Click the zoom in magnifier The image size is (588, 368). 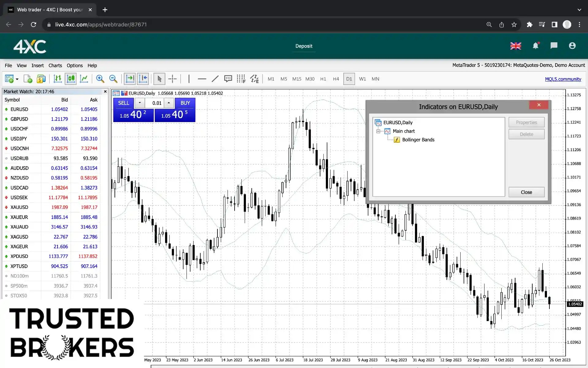click(100, 79)
